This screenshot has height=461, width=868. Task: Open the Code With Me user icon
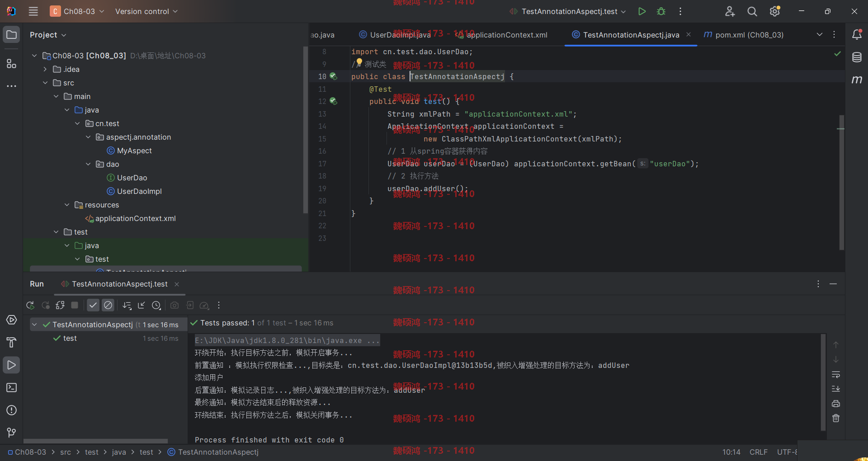click(730, 11)
